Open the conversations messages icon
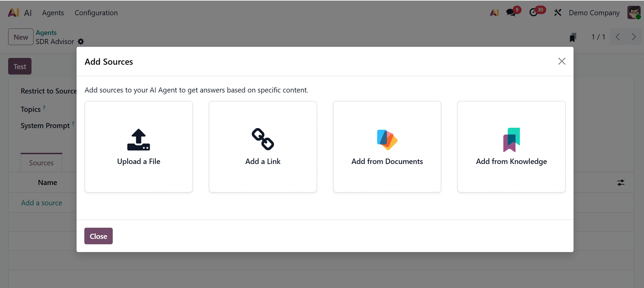This screenshot has width=644, height=288. pos(511,13)
